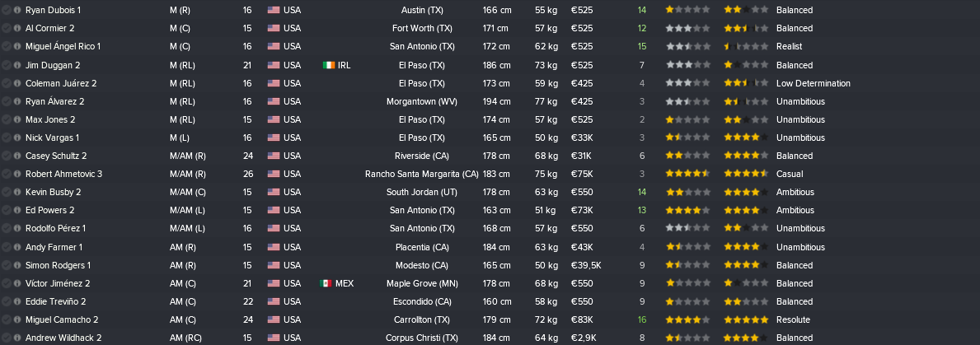Click Miguel Camacho's five-star potential rating
The image size is (980, 345).
(746, 320)
